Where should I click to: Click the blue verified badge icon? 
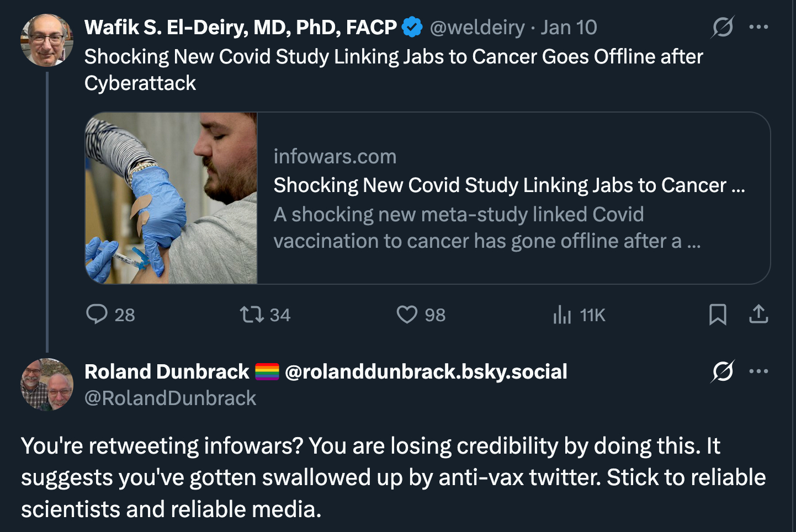tap(412, 27)
